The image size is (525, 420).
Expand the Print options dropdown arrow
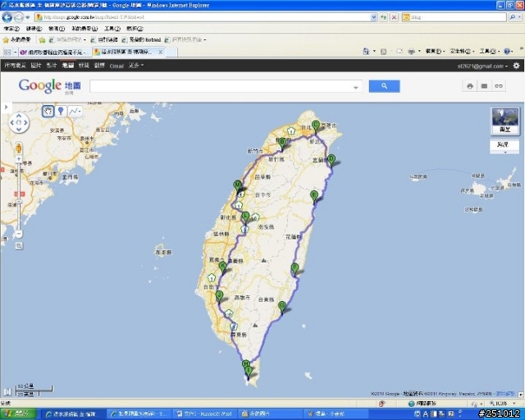[x=419, y=51]
